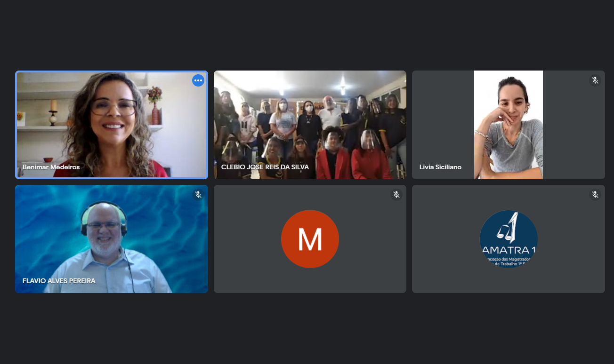Click the CLEBIO JOSE REIS DA SILVA label
This screenshot has width=614, height=364.
tap(265, 167)
